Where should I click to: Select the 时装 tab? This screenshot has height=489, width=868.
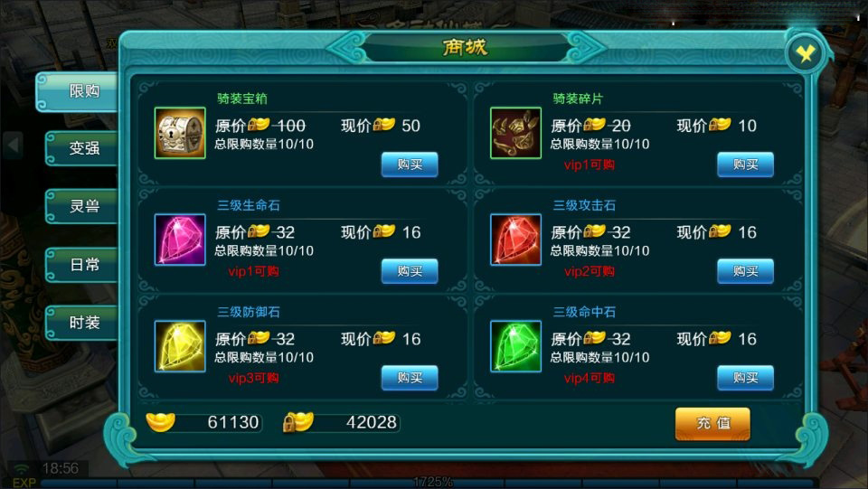82,323
